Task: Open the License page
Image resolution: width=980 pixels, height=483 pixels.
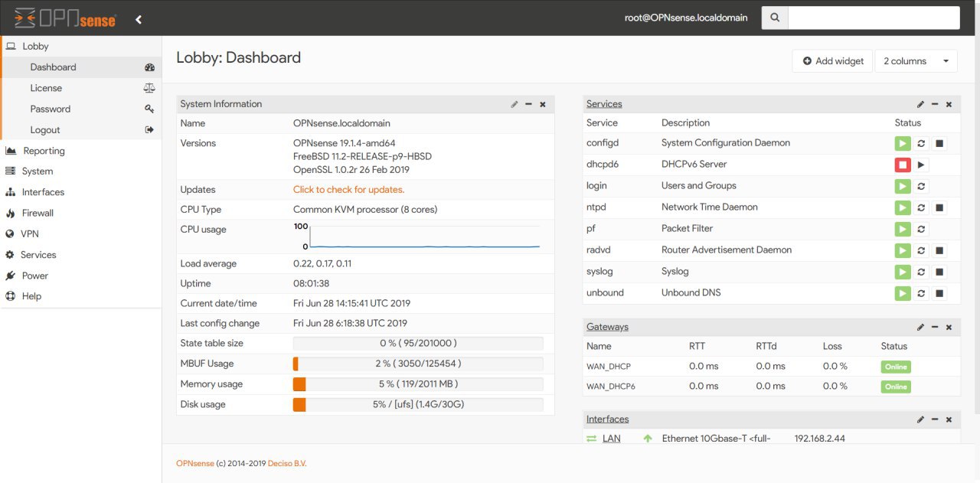Action: click(x=81, y=88)
